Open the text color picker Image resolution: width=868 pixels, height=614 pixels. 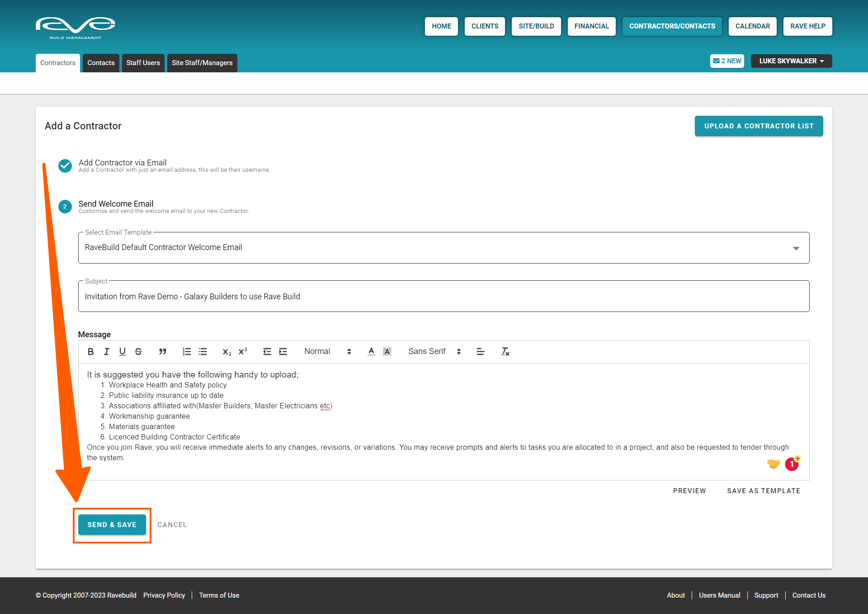pos(371,351)
